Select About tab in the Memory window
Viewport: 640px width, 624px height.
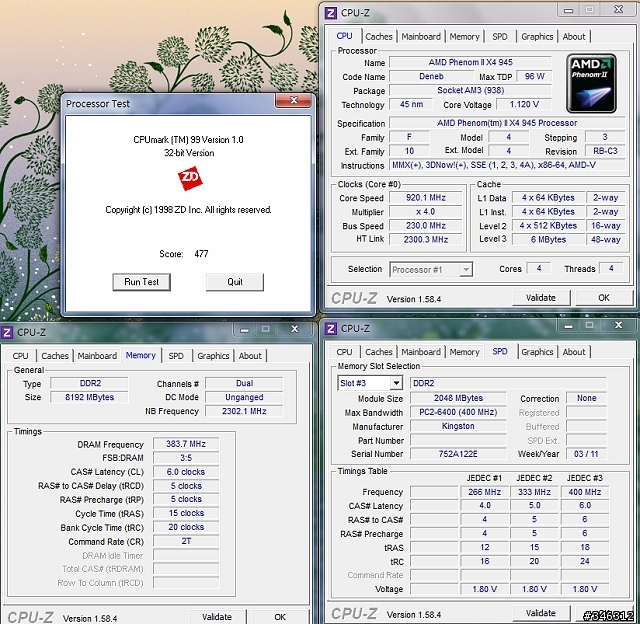point(250,355)
